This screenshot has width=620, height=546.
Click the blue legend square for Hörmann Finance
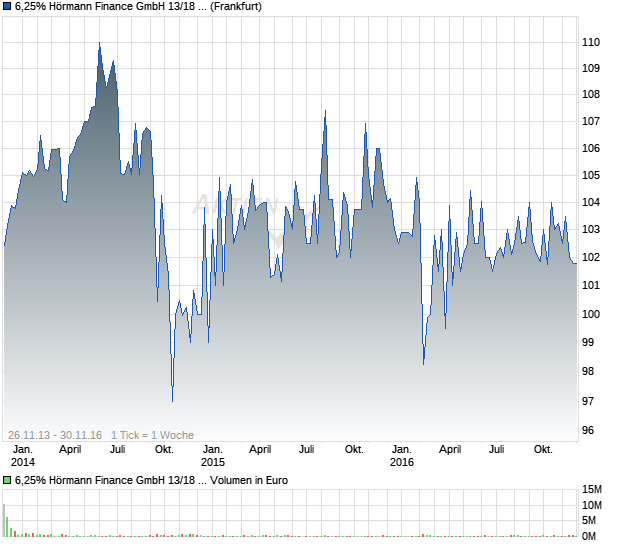click(x=7, y=6)
